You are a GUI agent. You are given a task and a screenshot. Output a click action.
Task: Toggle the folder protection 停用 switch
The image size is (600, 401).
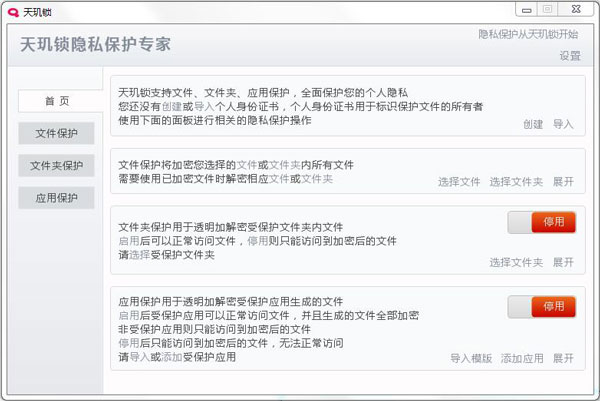click(x=541, y=222)
